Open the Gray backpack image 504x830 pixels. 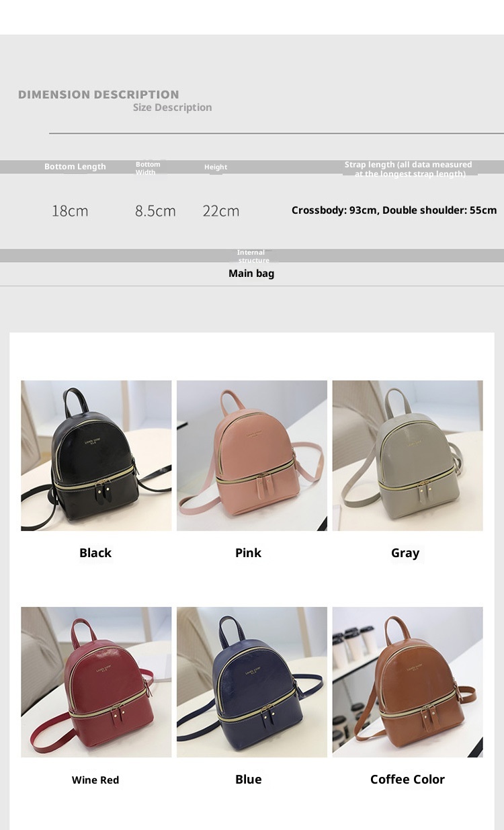point(407,456)
